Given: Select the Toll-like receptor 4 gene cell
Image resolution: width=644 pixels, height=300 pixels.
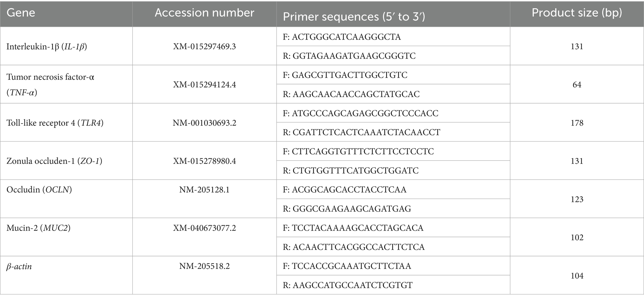Looking at the screenshot, I should 55,123.
